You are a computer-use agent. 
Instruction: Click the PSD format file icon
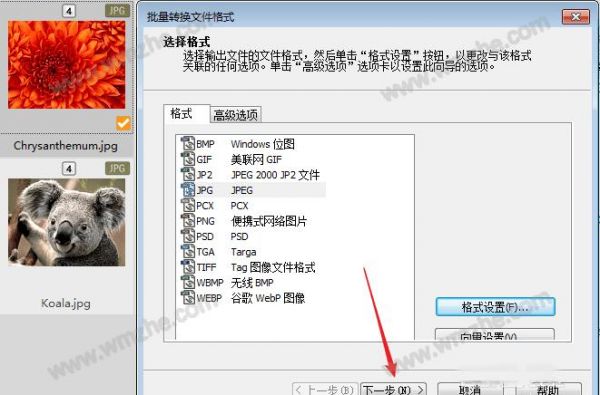pyautogui.click(x=188, y=236)
